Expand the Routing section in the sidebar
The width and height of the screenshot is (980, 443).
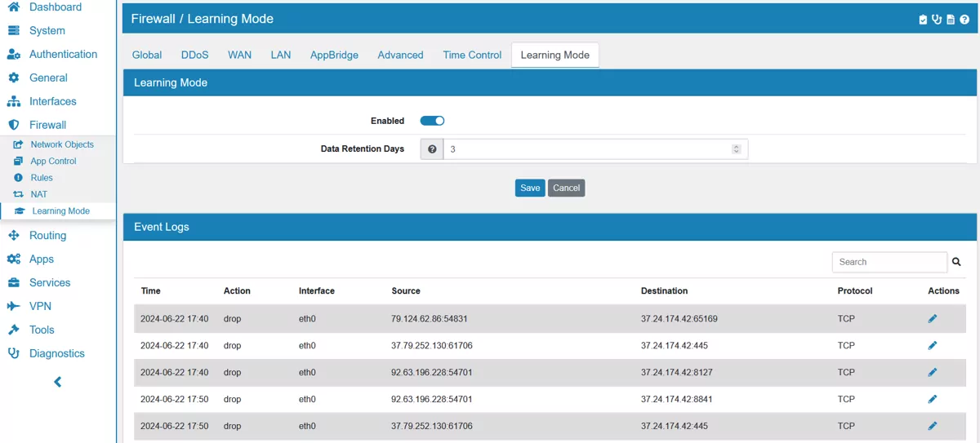(47, 235)
